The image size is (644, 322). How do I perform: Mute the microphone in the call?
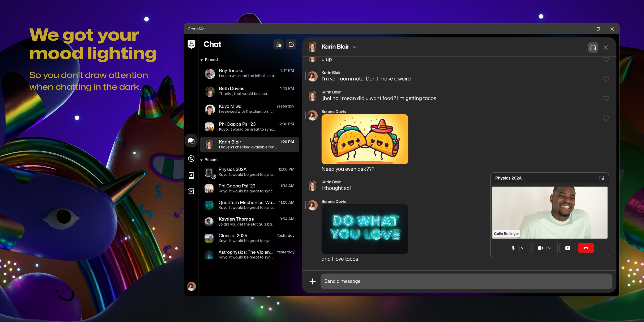(513, 248)
